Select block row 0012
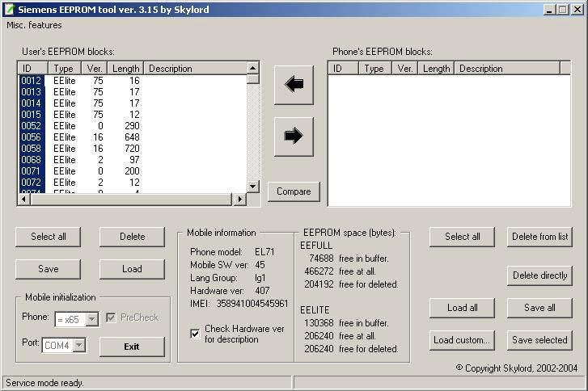The image size is (588, 391). pyautogui.click(x=133, y=81)
